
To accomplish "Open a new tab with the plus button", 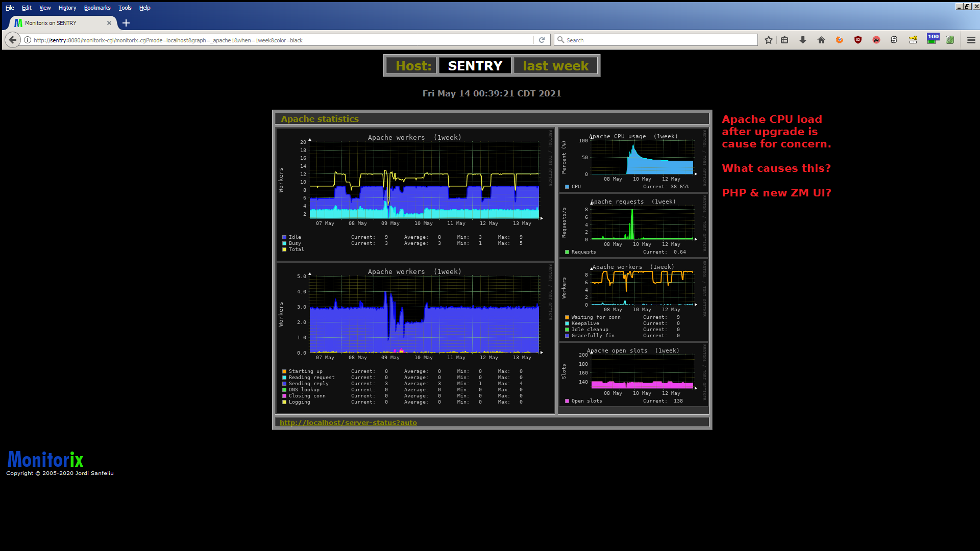I will (126, 23).
